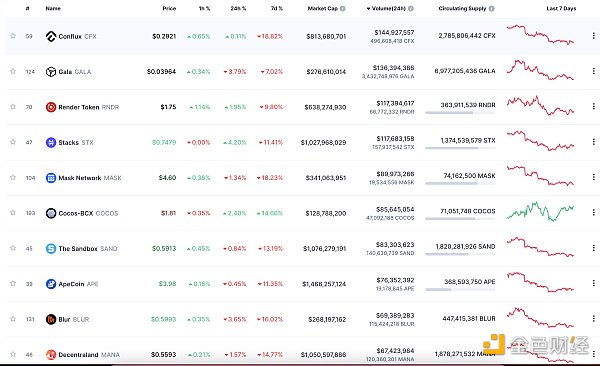This screenshot has width=600, height=366.
Task: Star Conflux CFX as a favorite
Action: click(13, 36)
